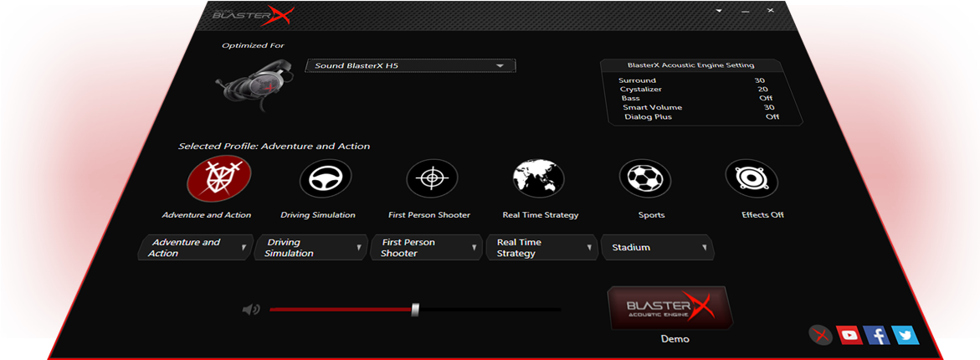Expand the Adventure and Action preset dropdown
Viewport: 980px width, 360px height.
coord(195,248)
